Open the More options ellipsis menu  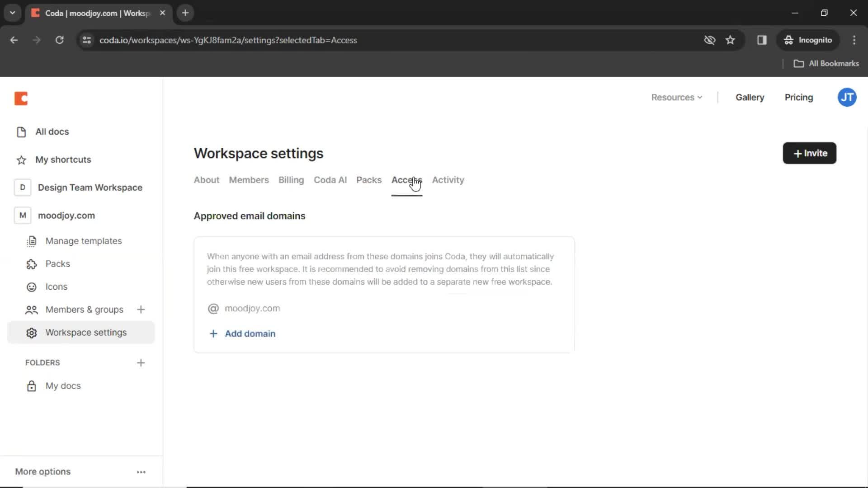coord(141,472)
